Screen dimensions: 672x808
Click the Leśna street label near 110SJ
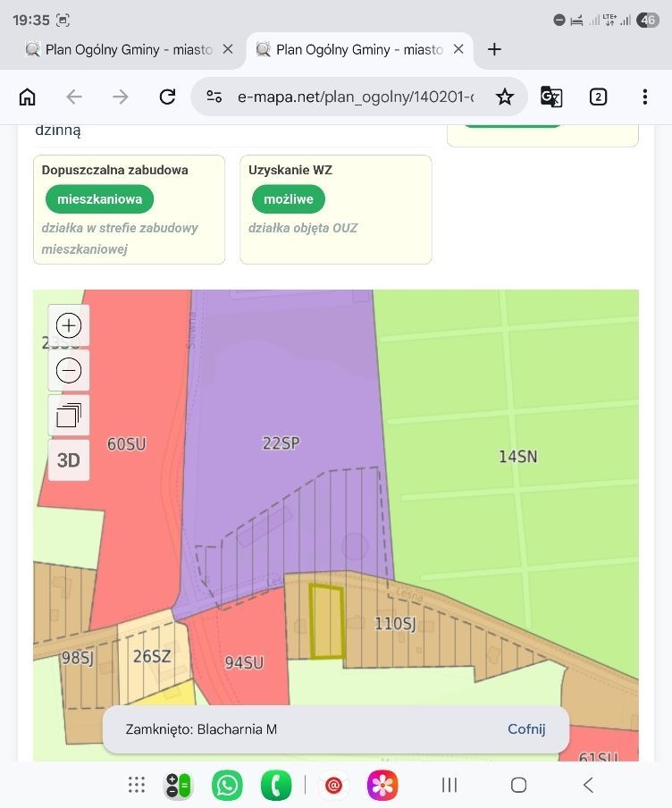pyautogui.click(x=409, y=593)
